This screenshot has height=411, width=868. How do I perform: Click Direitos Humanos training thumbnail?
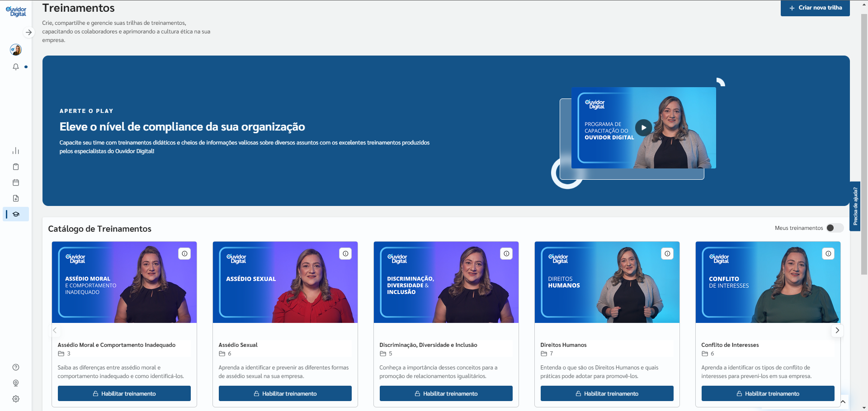607,282
